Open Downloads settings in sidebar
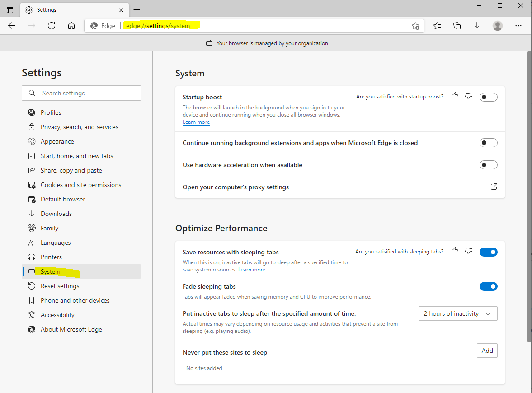The height and width of the screenshot is (393, 532). tap(81, 214)
